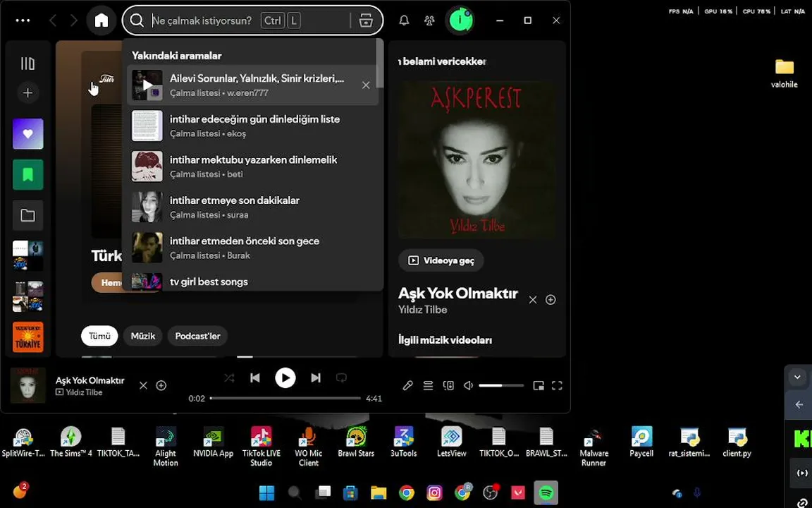Viewport: 812px width, 508px height.
Task: Open the valohile desktop folder
Action: click(784, 73)
